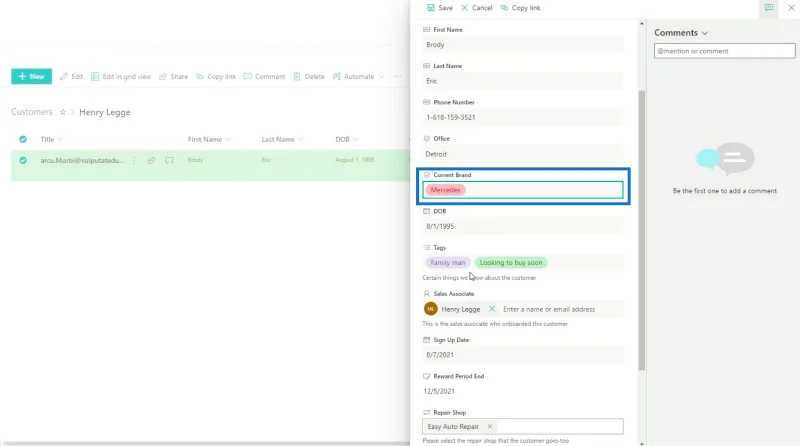Image resolution: width=800 pixels, height=446 pixels.
Task: Click the form scrollbar up arrow
Action: pos(642,23)
